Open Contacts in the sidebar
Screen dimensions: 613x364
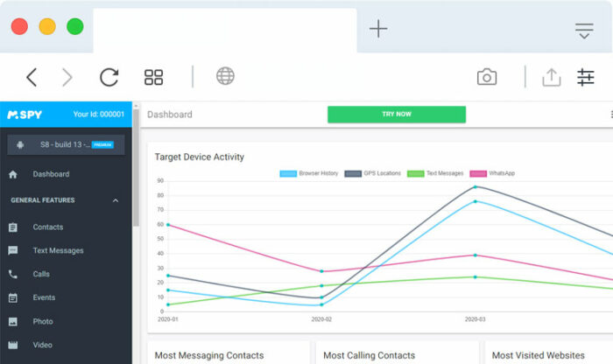(47, 227)
